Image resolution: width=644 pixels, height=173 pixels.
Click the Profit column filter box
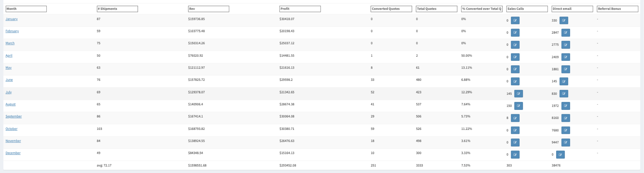click(x=300, y=9)
